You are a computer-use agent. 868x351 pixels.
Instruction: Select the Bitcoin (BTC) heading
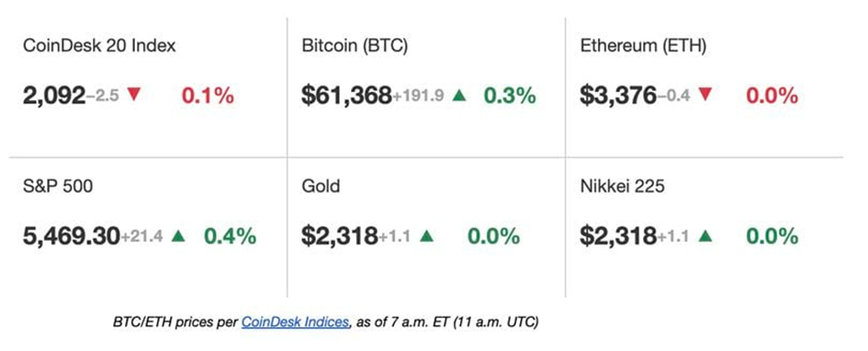[x=355, y=46]
